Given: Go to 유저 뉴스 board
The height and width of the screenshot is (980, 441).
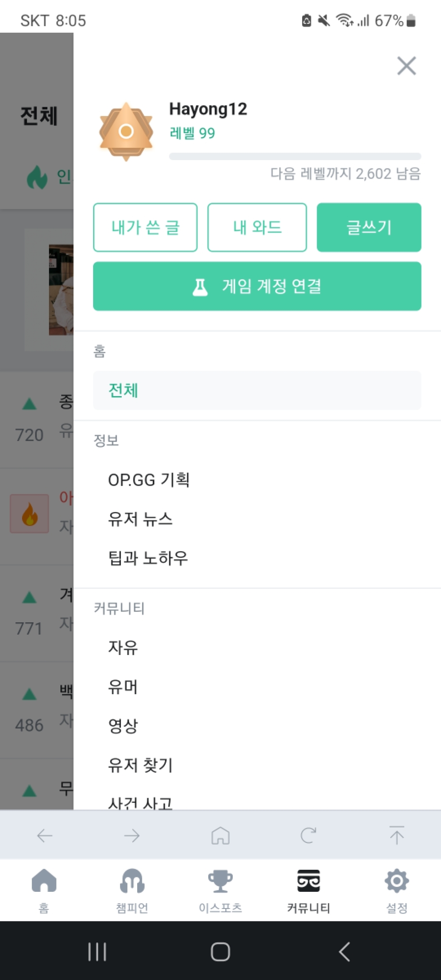Looking at the screenshot, I should pyautogui.click(x=140, y=519).
